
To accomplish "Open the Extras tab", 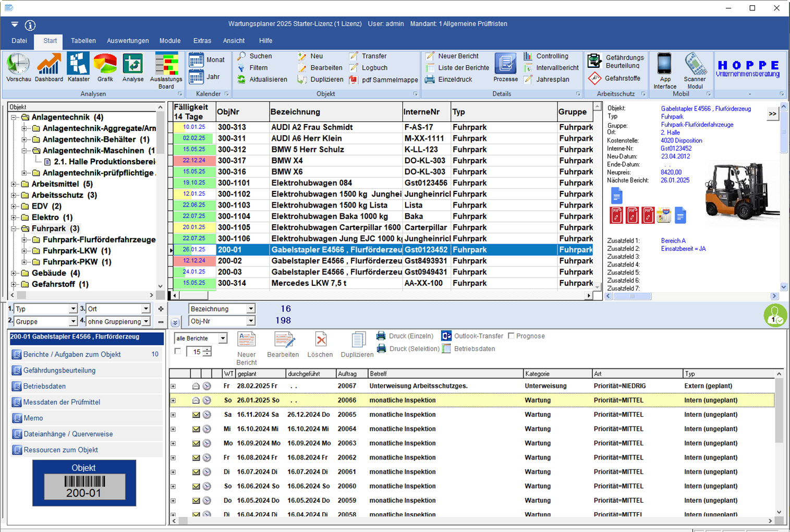I will [202, 41].
